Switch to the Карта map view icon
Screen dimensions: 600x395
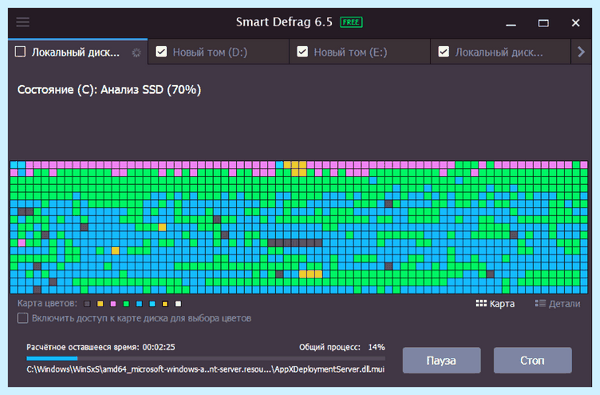(x=481, y=304)
